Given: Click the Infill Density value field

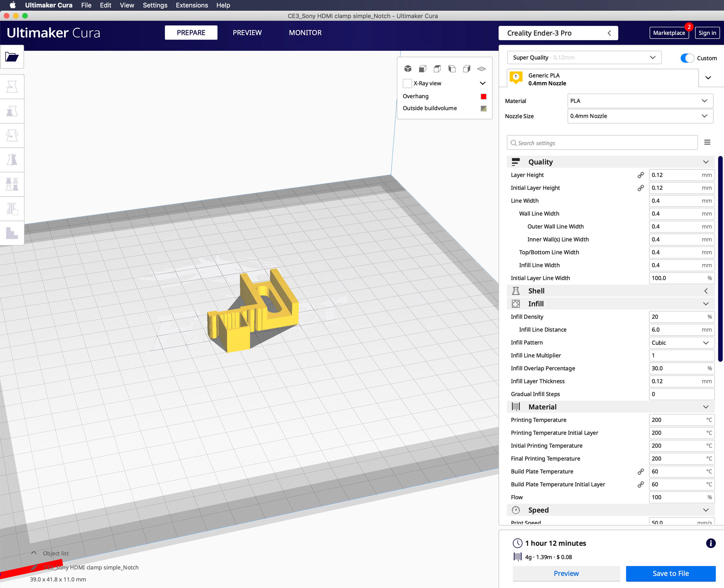Looking at the screenshot, I should (682, 317).
